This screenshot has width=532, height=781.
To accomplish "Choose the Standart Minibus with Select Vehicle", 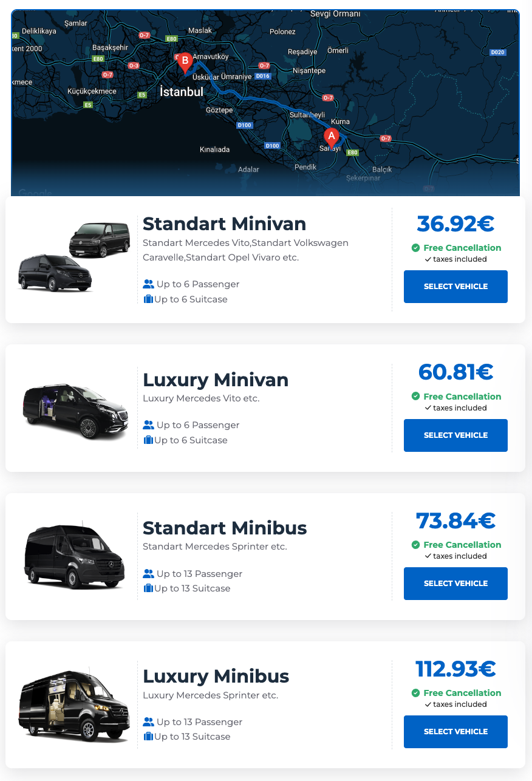I will pos(455,584).
